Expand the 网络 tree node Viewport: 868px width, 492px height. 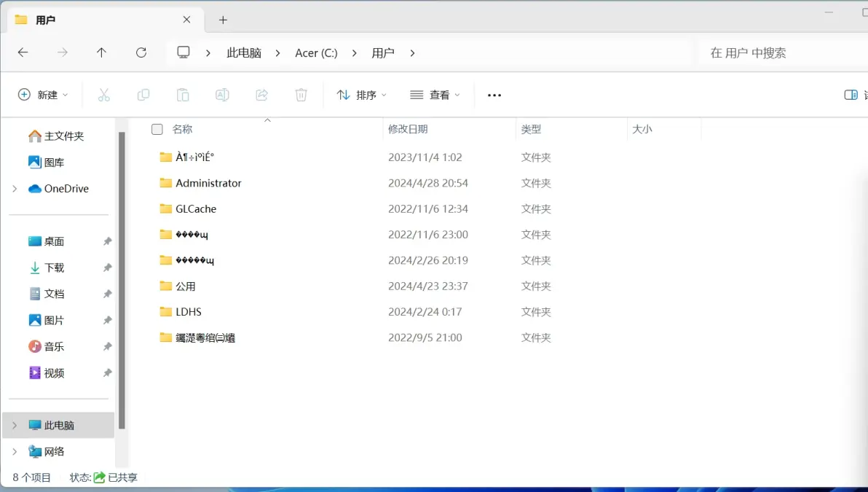15,452
